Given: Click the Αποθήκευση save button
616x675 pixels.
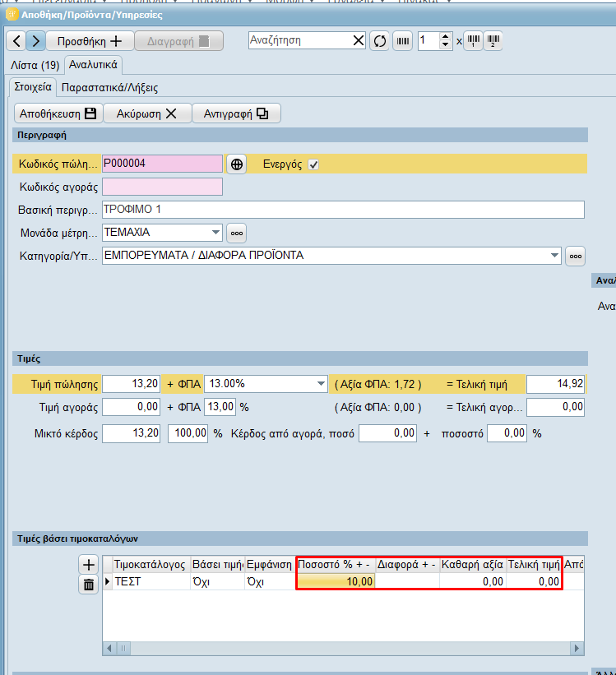Looking at the screenshot, I should pyautogui.click(x=58, y=113).
